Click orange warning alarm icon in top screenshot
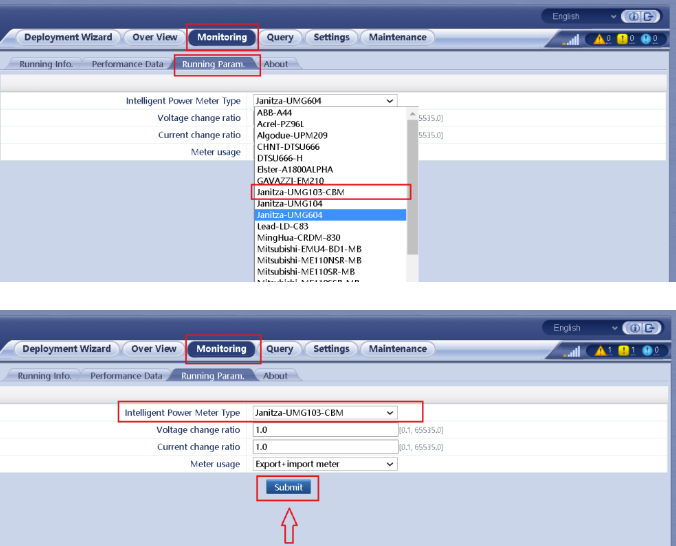The image size is (676, 546). pos(599,39)
